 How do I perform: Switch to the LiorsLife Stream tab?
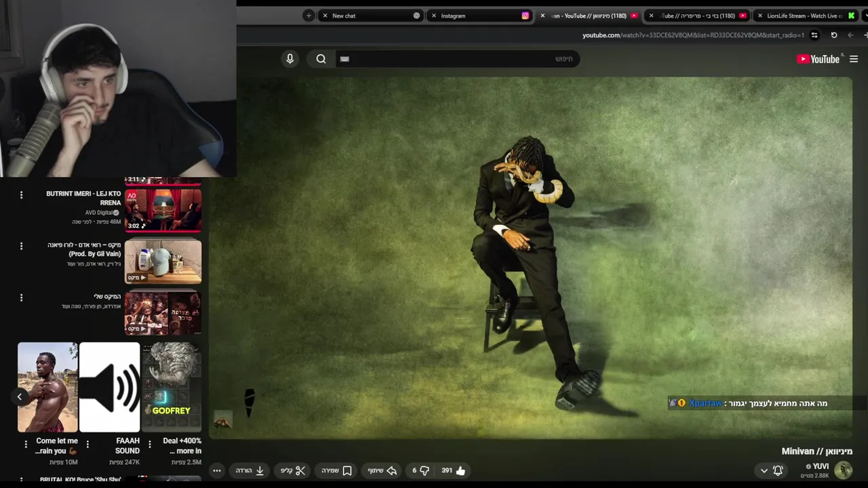(805, 16)
